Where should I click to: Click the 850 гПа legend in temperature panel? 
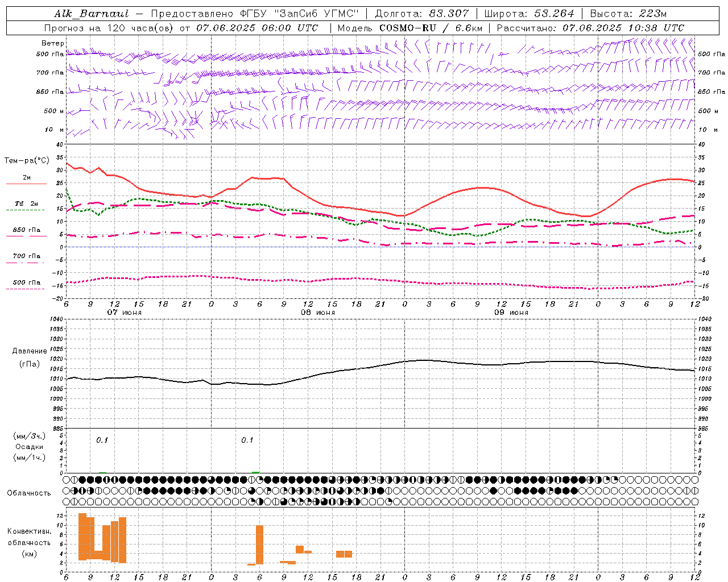(x=27, y=230)
